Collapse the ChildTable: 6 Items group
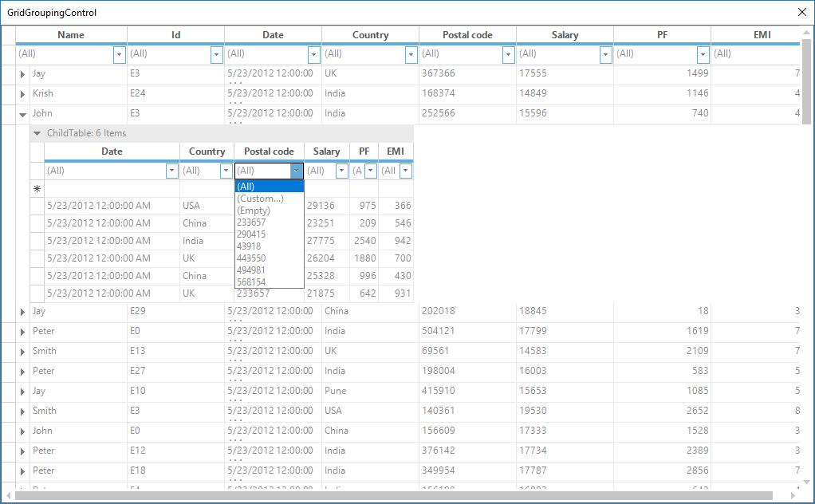The image size is (815, 504). 37,134
